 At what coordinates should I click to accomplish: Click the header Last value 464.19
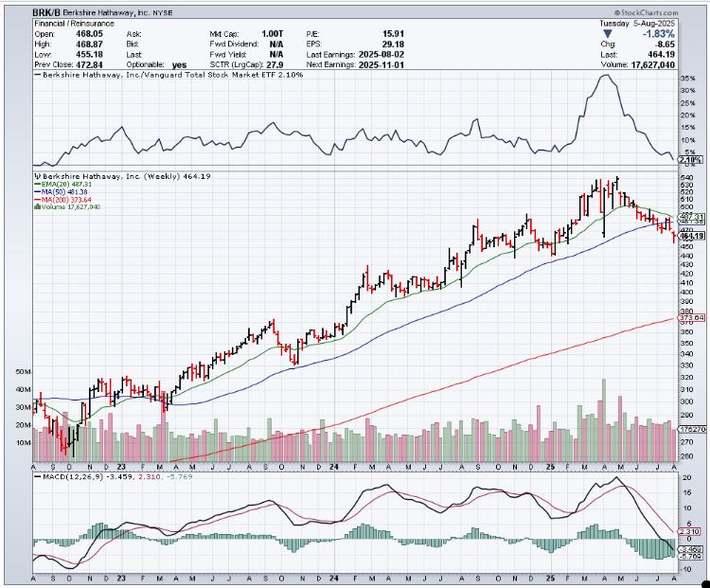pyautogui.click(x=661, y=54)
